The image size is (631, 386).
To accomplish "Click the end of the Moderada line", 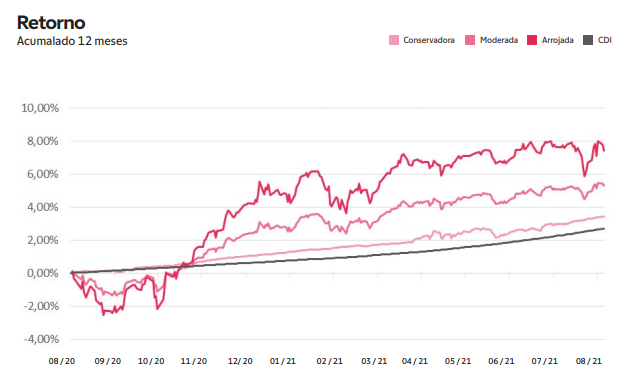I will point(604,186).
